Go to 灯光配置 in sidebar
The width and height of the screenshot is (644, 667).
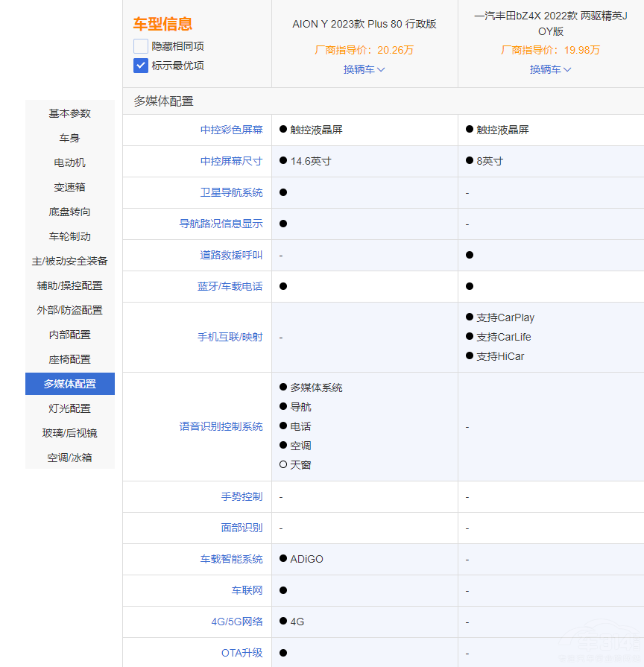(x=70, y=408)
